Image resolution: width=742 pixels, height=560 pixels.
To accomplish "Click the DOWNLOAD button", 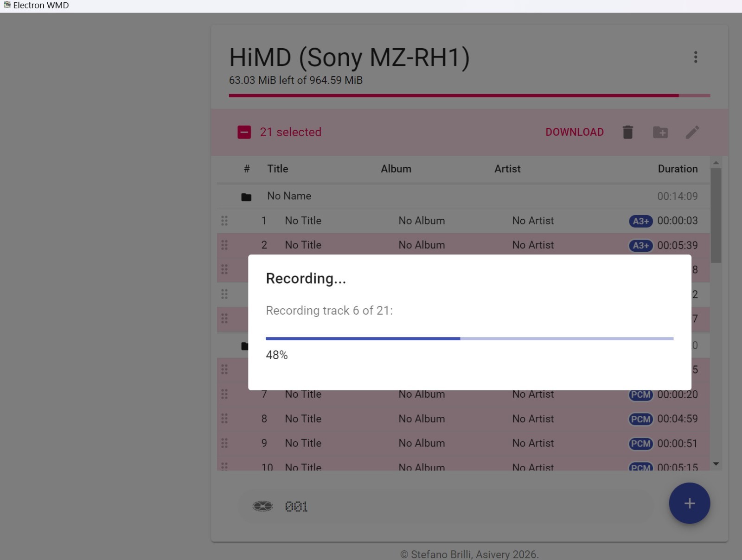I will [x=575, y=132].
